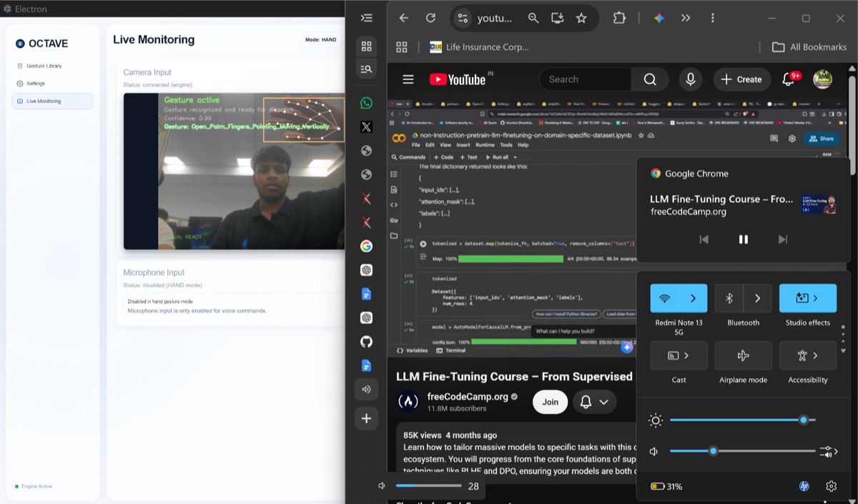
Task: Skip to previous track in media card
Action: (x=704, y=239)
